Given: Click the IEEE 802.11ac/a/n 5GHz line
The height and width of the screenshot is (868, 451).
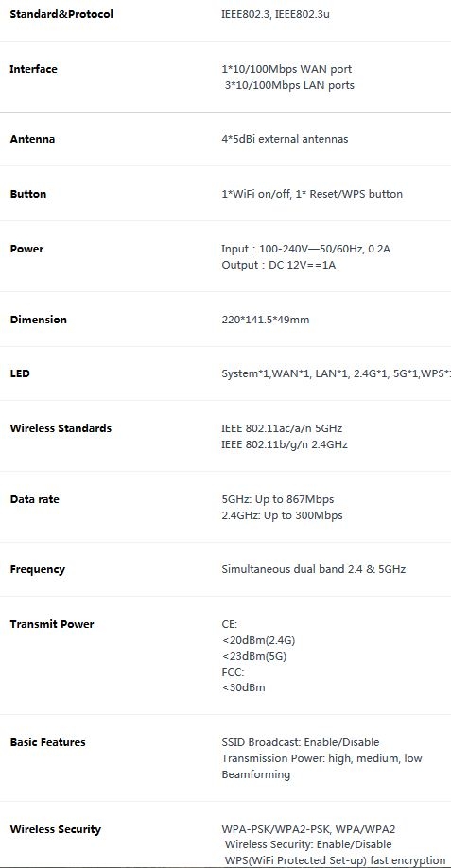Looking at the screenshot, I should pos(282,428).
